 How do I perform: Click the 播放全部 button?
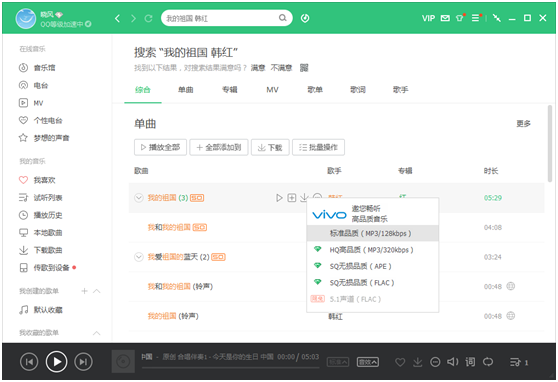pyautogui.click(x=160, y=147)
